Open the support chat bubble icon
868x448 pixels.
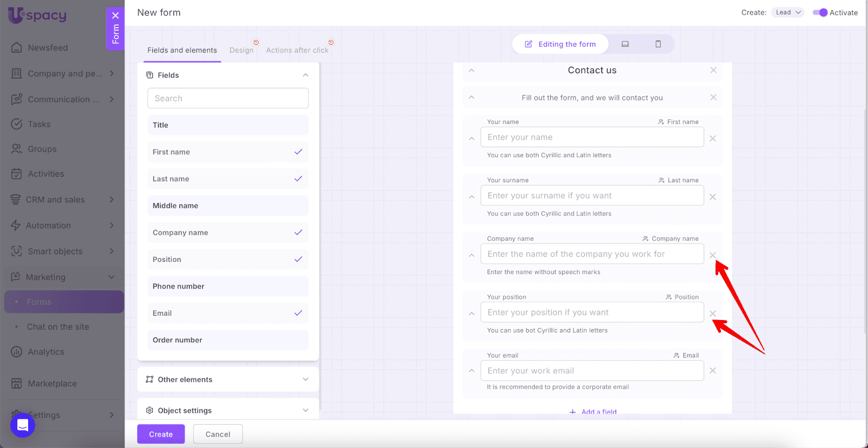coord(23,425)
